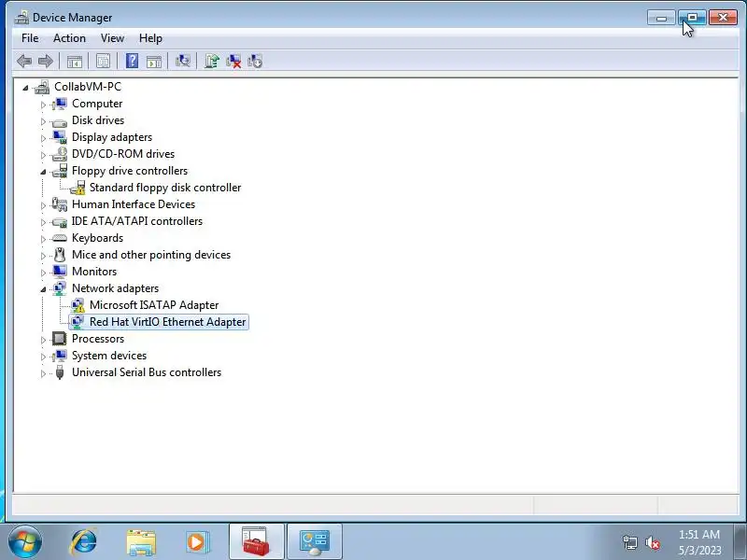Select the Keyboards label
Viewport: 747px width, 560px height.
(x=98, y=238)
